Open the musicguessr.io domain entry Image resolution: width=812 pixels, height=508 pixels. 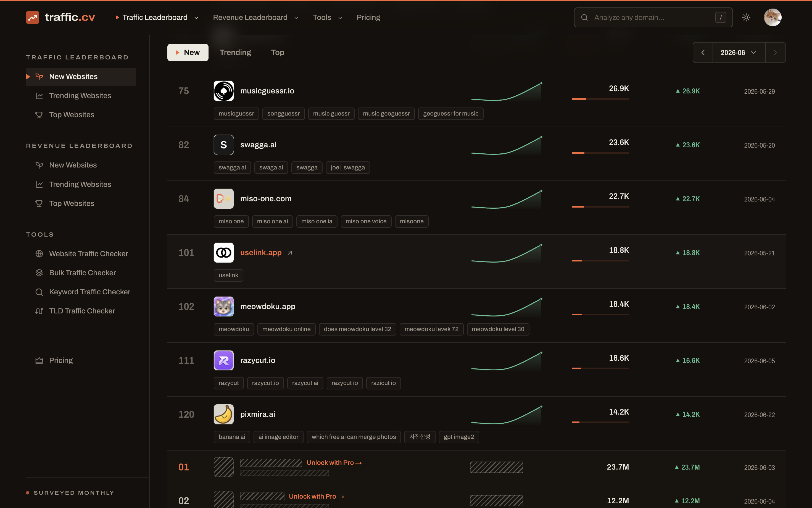click(x=267, y=91)
